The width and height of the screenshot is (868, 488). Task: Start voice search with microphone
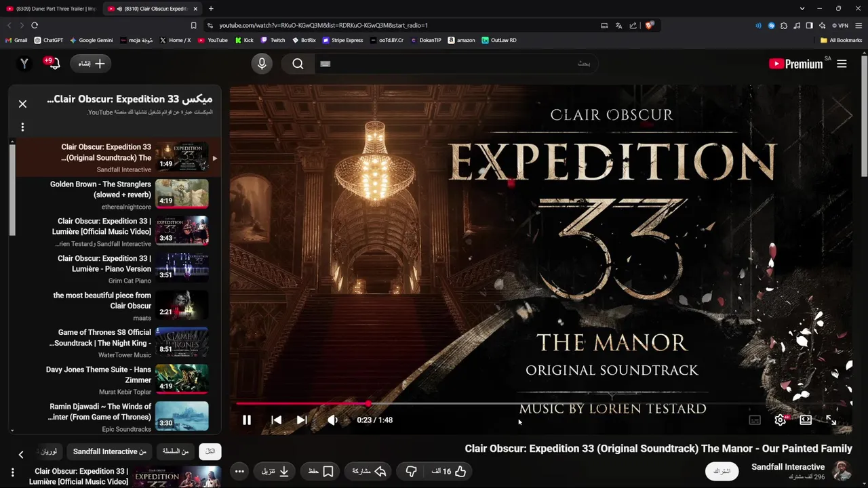coord(262,64)
